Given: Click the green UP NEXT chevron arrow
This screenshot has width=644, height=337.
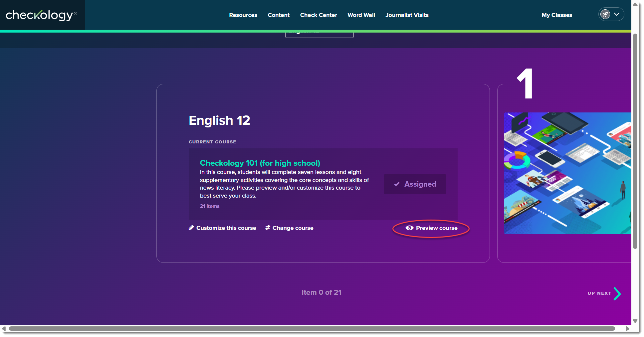Looking at the screenshot, I should tap(617, 293).
